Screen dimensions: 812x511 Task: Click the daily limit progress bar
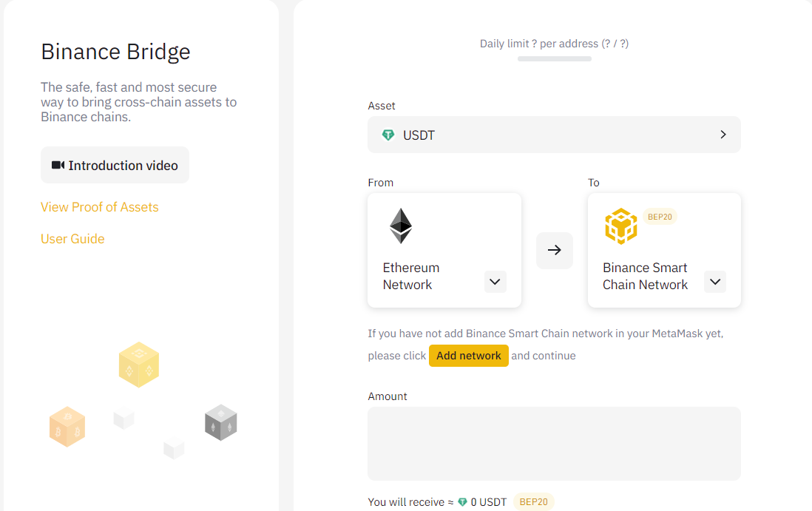point(554,58)
